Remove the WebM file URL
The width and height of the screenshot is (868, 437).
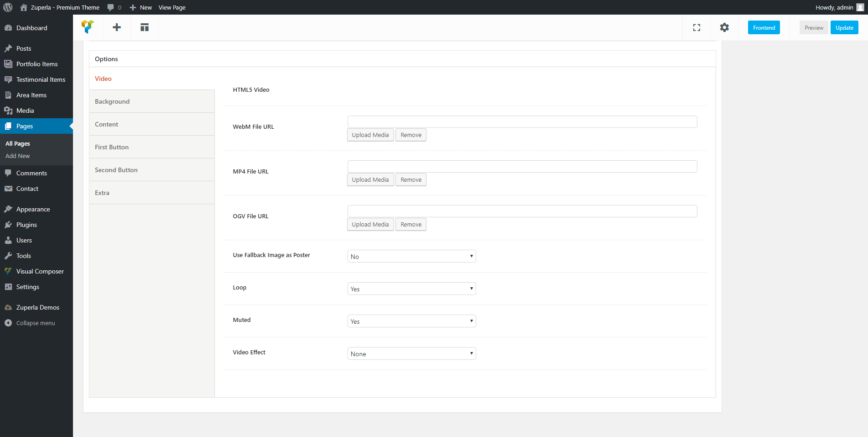[x=411, y=135]
